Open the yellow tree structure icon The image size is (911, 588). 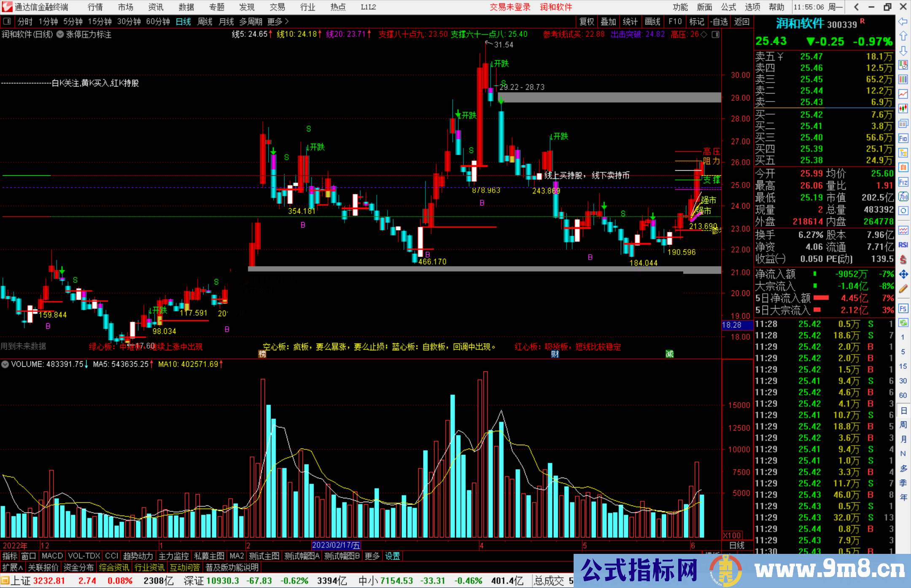tap(903, 153)
